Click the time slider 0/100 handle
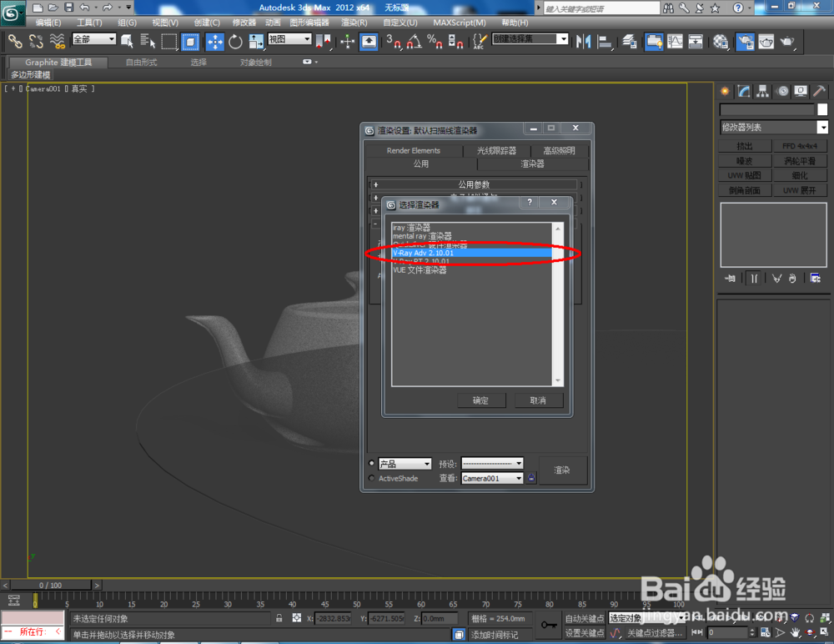The image size is (834, 644). point(50,585)
